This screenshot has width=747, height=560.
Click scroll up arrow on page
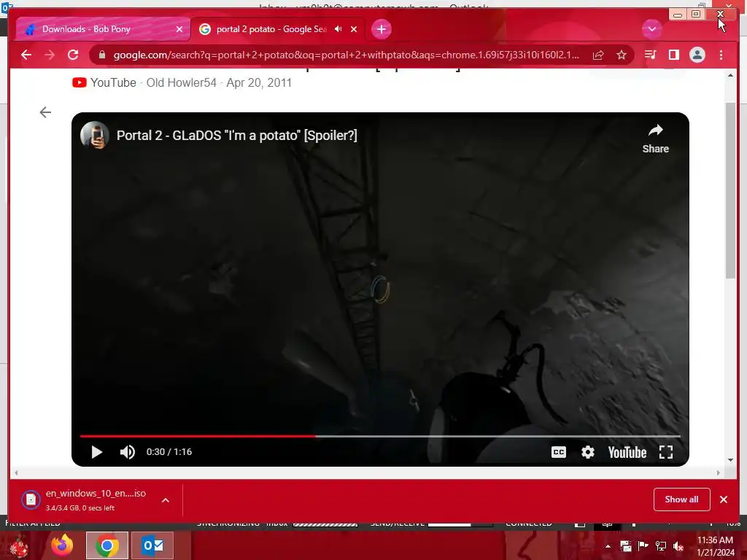coord(730,75)
